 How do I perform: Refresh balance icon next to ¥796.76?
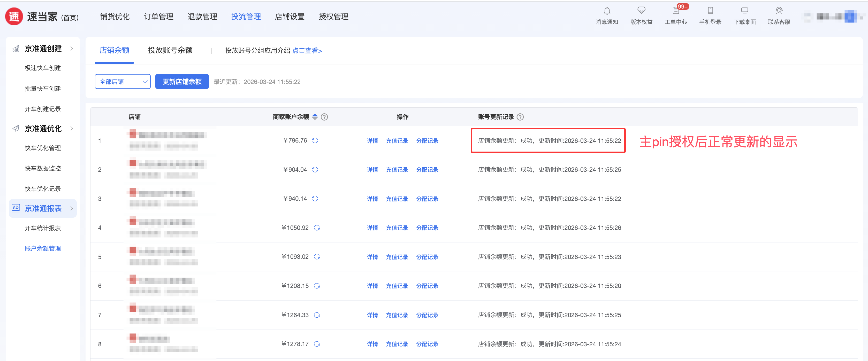[315, 141]
